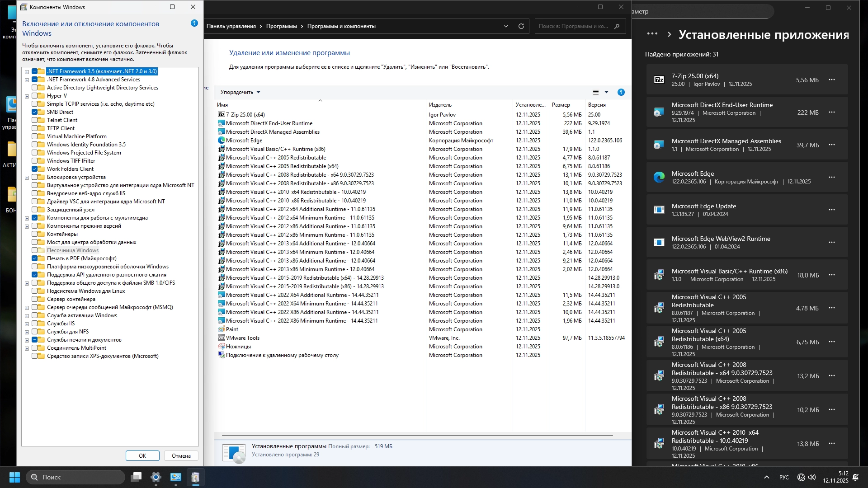Click the blue help icon in programs toolbar
Image resolution: width=868 pixels, height=488 pixels.
(x=621, y=92)
